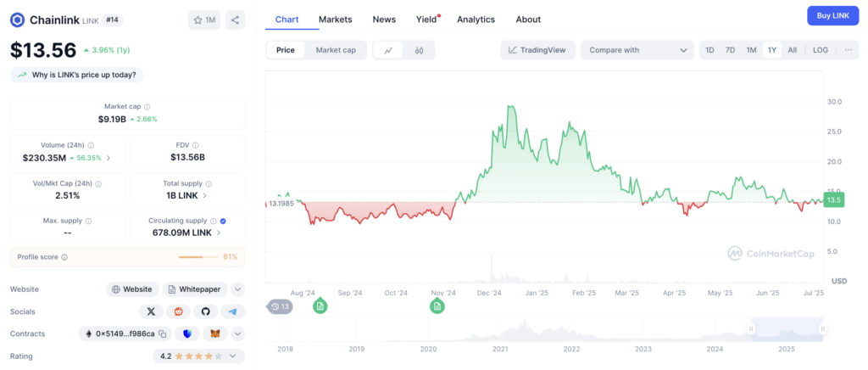Open Market cap info tooltip icon
This screenshot has height=370, width=868.
[x=147, y=107]
